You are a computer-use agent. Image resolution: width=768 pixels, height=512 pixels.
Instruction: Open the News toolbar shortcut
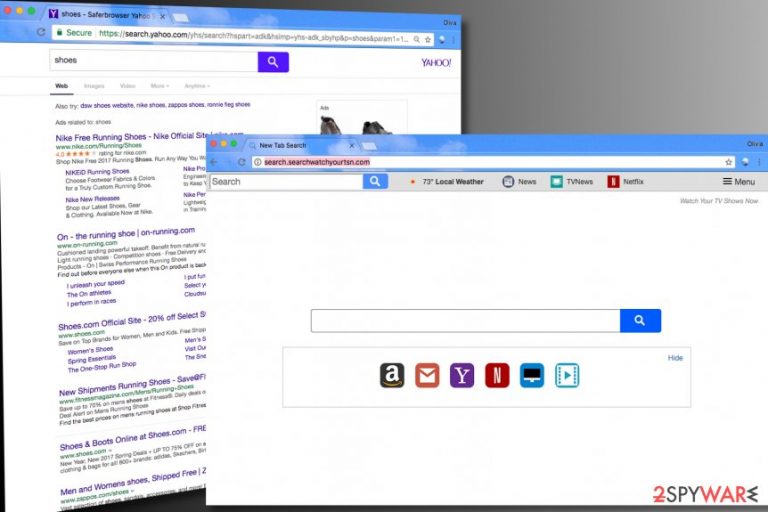click(519, 182)
